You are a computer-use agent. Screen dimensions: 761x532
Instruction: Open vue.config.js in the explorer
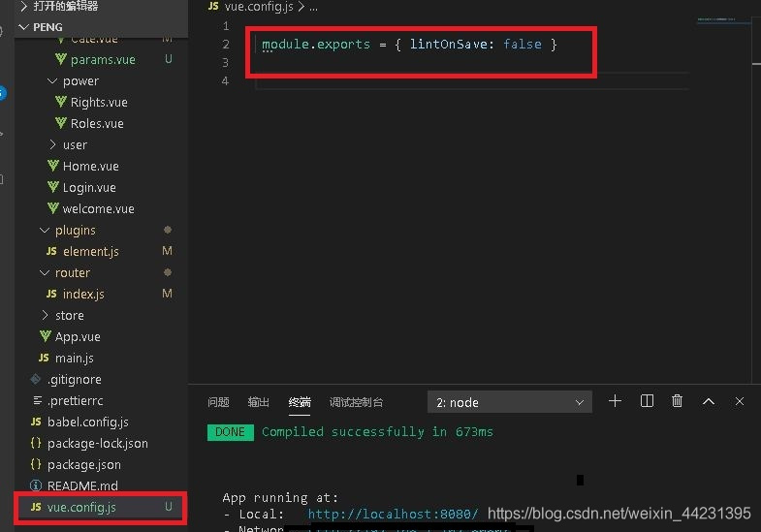81,507
